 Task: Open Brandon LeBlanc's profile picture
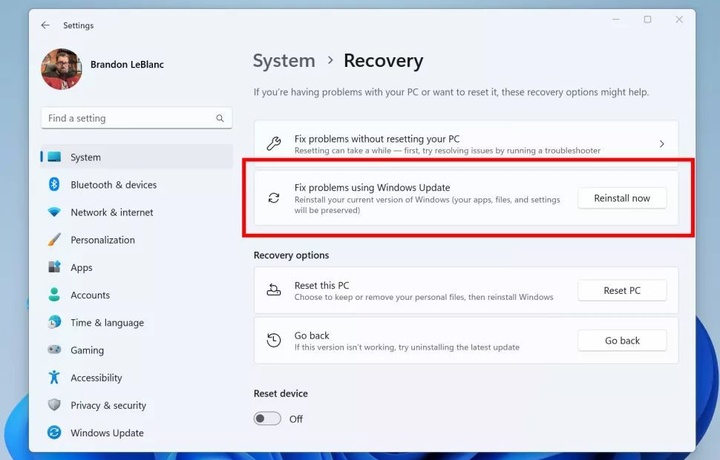pyautogui.click(x=62, y=69)
